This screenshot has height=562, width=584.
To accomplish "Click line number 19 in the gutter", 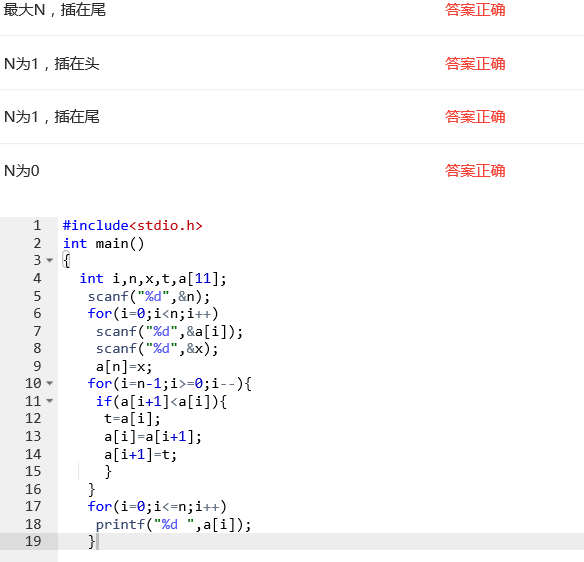I will pyautogui.click(x=33, y=541).
